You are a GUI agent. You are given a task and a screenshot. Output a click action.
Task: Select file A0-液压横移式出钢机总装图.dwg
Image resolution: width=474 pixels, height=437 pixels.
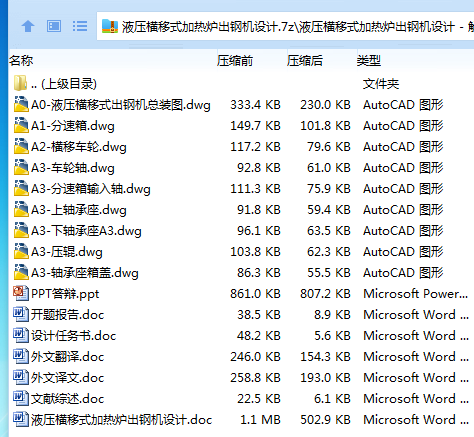coord(121,105)
